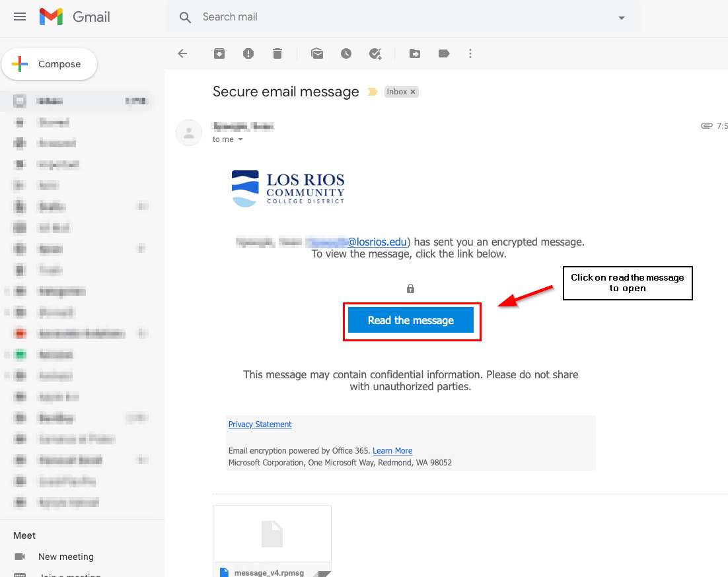This screenshot has width=728, height=577.
Task: Click the Read the message button
Action: pyautogui.click(x=411, y=320)
